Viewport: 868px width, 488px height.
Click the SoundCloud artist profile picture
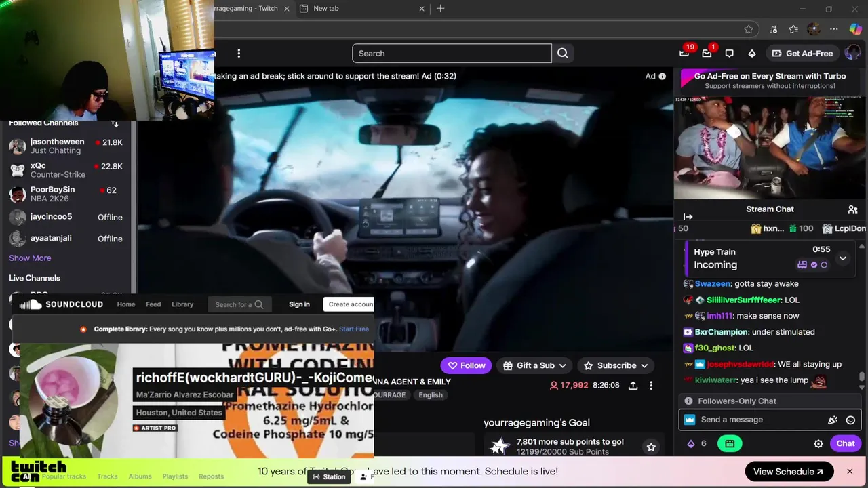(70, 400)
